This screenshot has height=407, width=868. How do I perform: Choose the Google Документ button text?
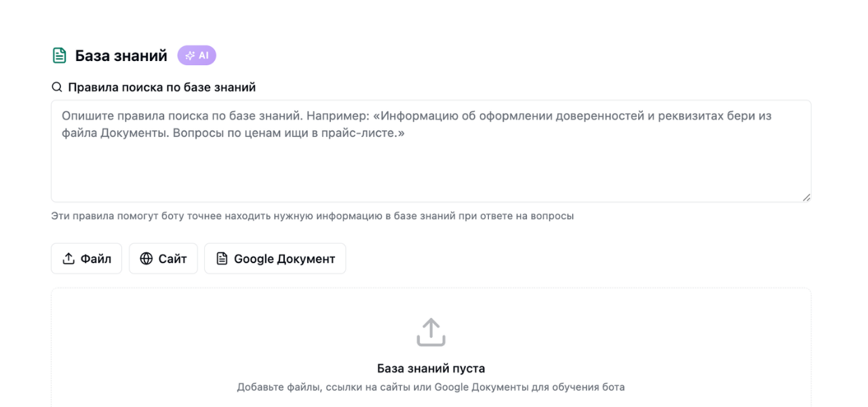coord(284,258)
